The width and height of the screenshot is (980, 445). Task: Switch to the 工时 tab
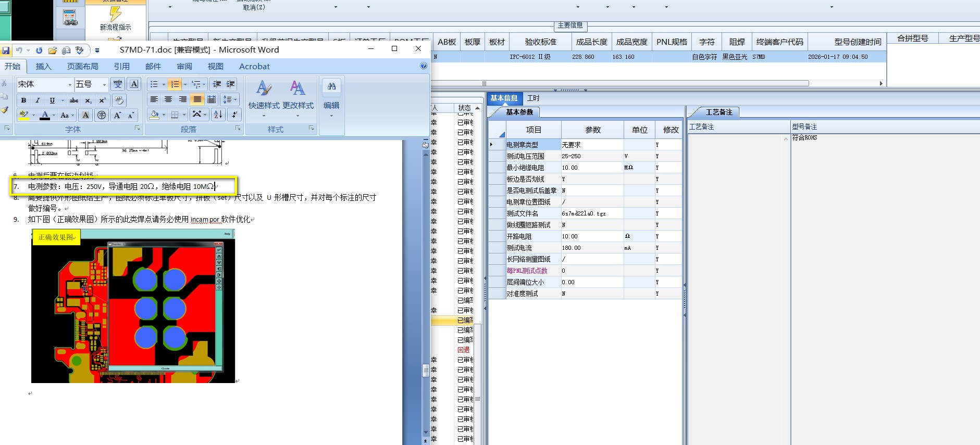tap(534, 98)
